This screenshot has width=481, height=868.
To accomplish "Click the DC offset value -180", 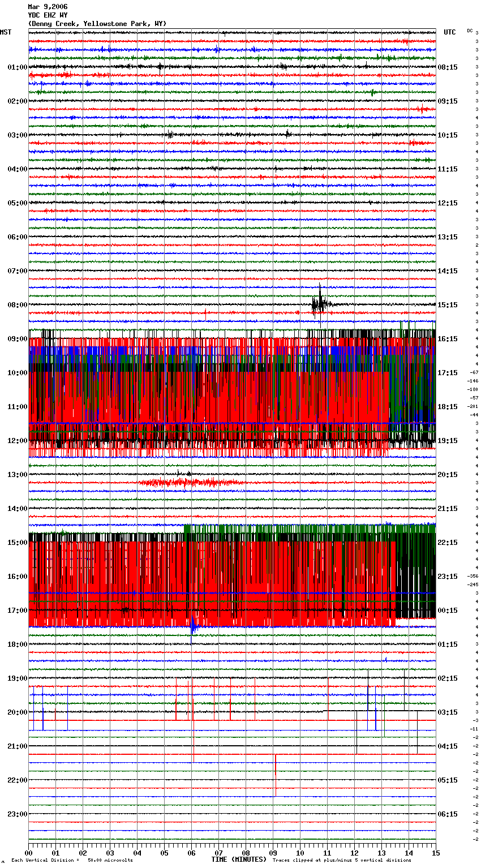I will 473,390.
